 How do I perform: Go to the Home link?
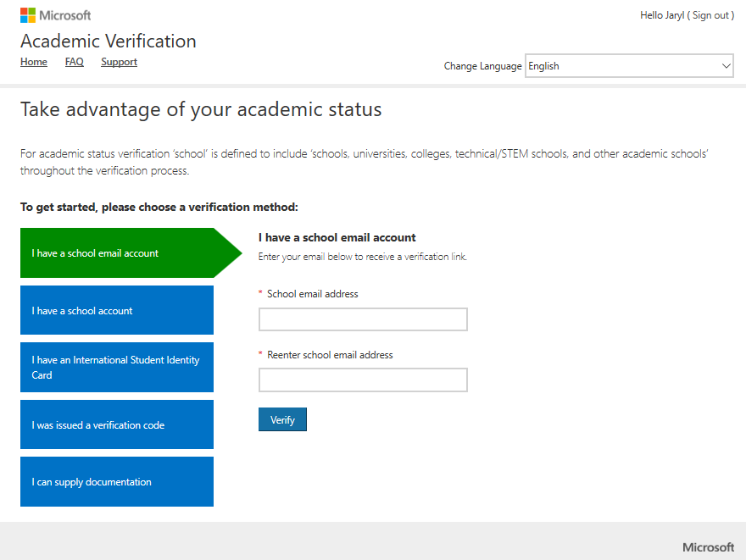pyautogui.click(x=34, y=62)
